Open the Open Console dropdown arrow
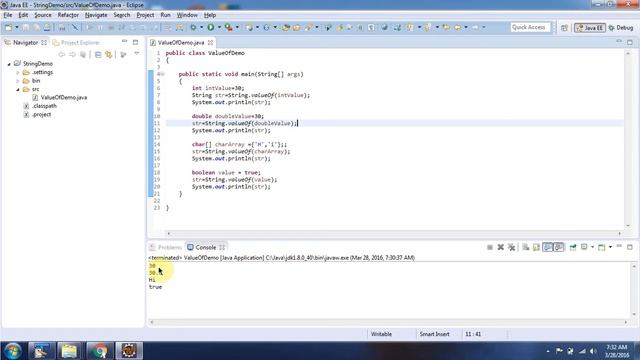Image resolution: width=640 pixels, height=360 pixels. pos(610,247)
